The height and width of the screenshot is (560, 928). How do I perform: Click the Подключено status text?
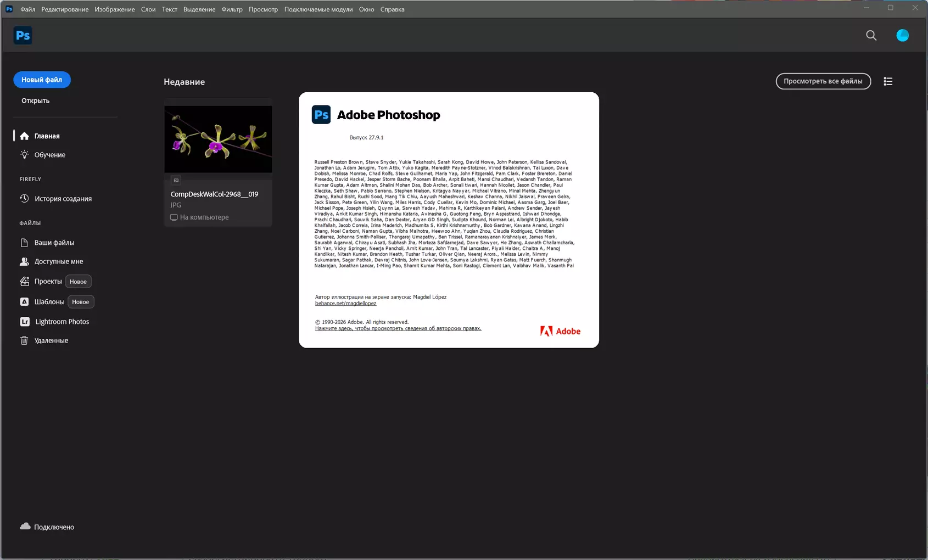click(54, 527)
